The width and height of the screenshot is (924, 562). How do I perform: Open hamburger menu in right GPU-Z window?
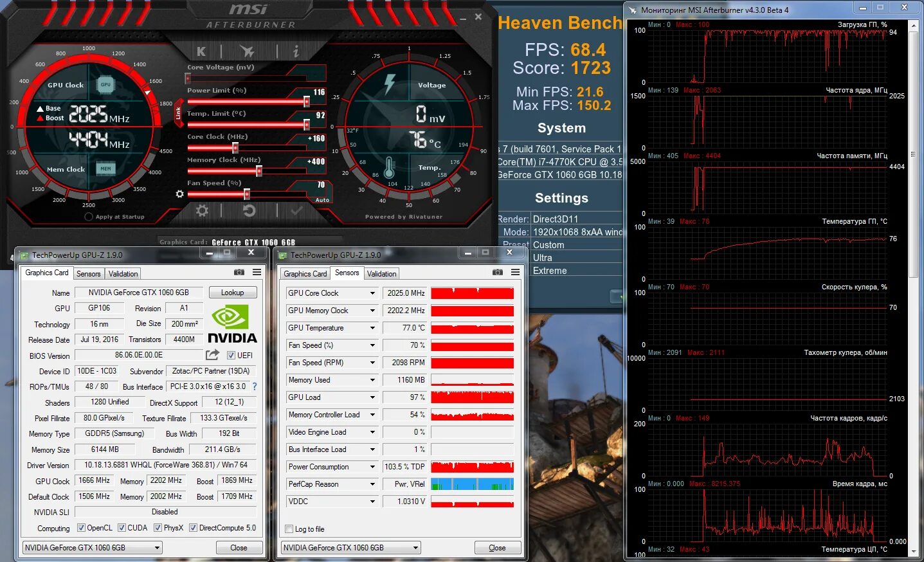[x=515, y=273]
